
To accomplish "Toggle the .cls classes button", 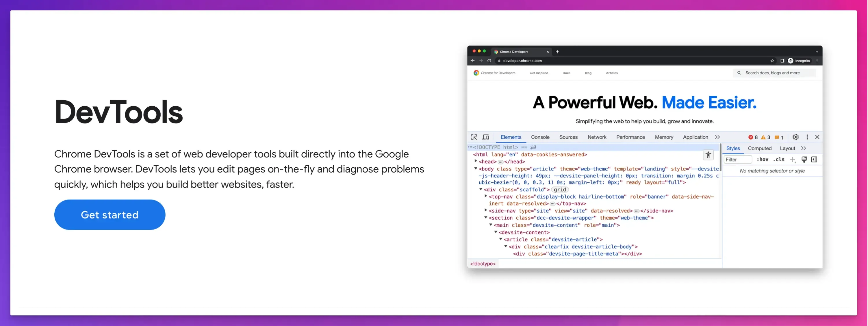I will click(x=779, y=160).
